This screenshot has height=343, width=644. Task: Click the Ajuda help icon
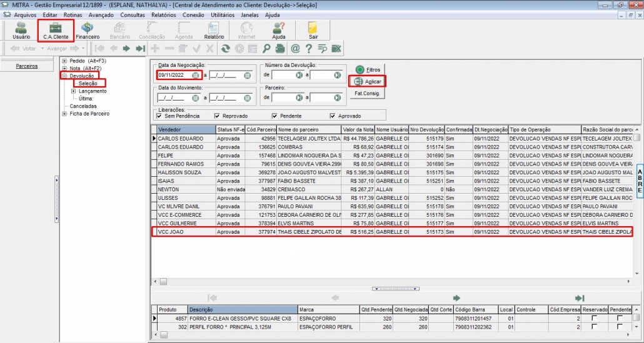278,29
